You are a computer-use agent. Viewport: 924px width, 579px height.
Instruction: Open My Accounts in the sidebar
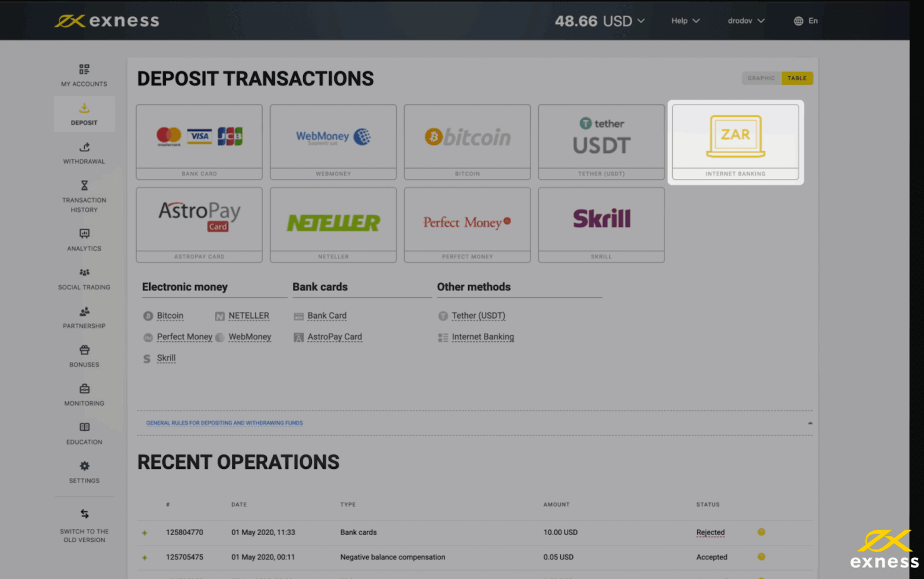pos(84,75)
